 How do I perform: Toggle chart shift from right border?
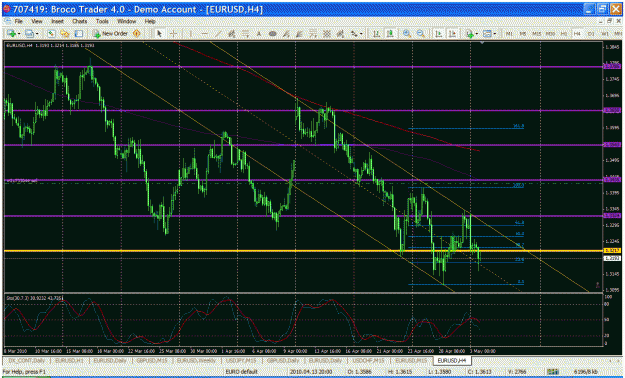(452, 34)
